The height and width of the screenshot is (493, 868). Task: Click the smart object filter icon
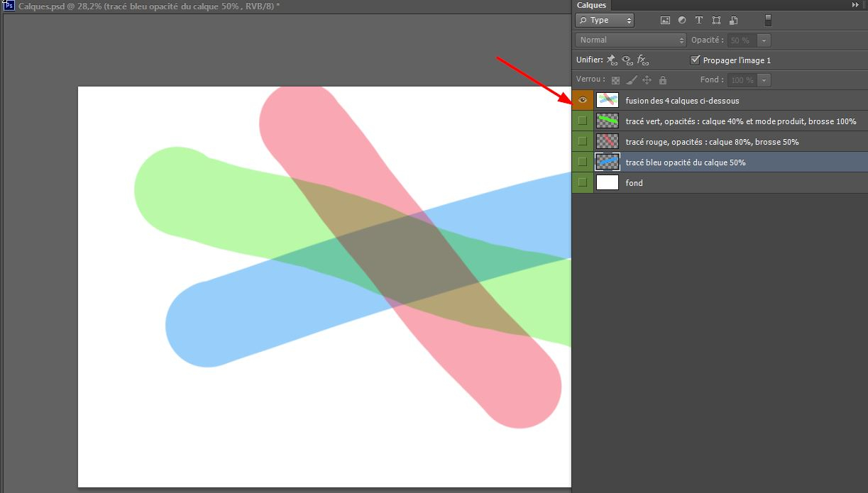pyautogui.click(x=734, y=21)
